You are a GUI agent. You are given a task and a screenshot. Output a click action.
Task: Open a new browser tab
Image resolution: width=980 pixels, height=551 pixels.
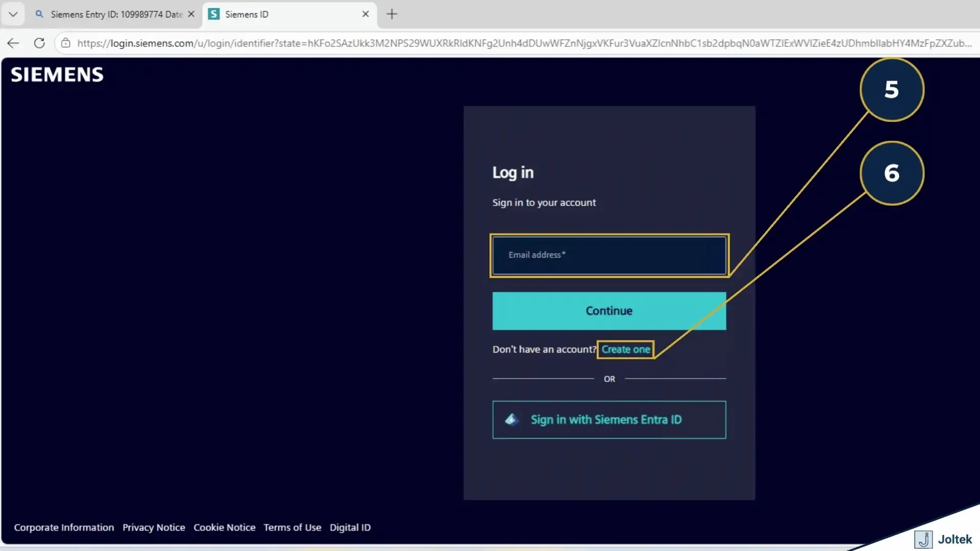click(391, 14)
